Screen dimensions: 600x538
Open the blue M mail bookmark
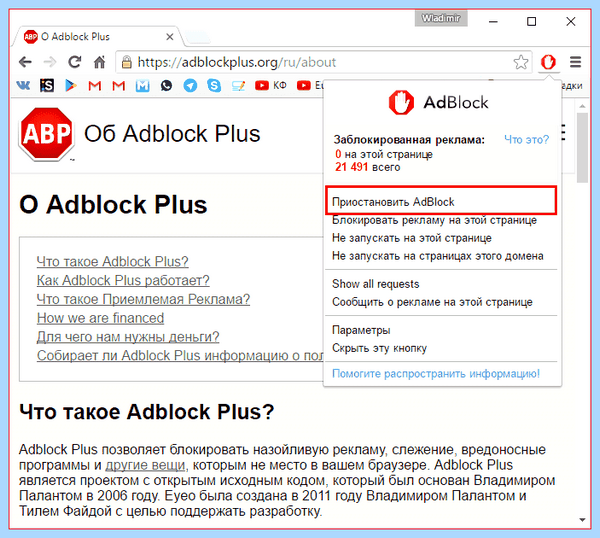[x=142, y=85]
